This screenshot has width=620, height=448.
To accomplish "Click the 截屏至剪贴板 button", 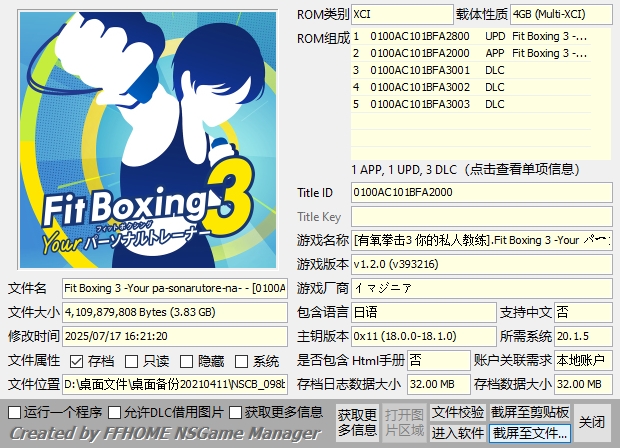I will [x=530, y=412].
